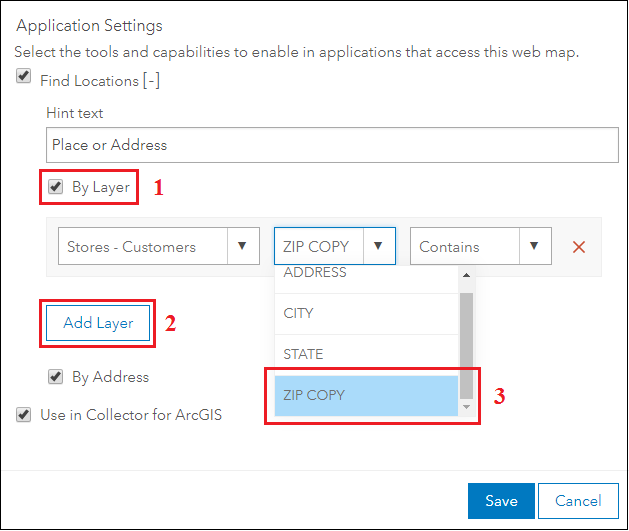The width and height of the screenshot is (629, 531).
Task: Toggle the By Address checkbox
Action: (x=55, y=377)
